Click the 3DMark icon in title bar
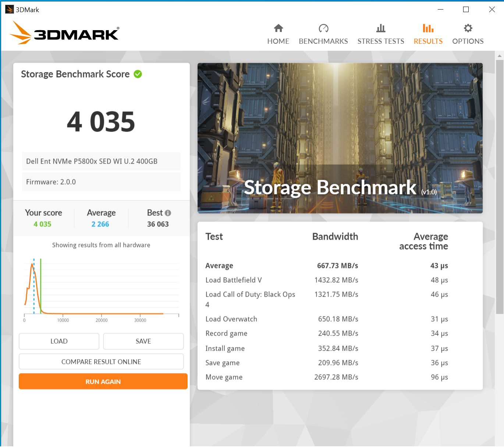Image resolution: width=504 pixels, height=447 pixels. tap(9, 9)
